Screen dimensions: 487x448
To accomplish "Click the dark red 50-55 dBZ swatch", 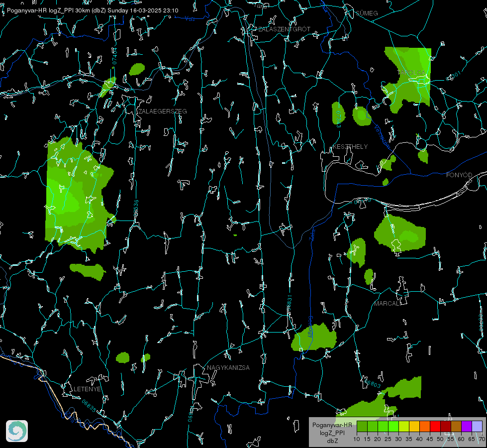I will [x=446, y=426].
